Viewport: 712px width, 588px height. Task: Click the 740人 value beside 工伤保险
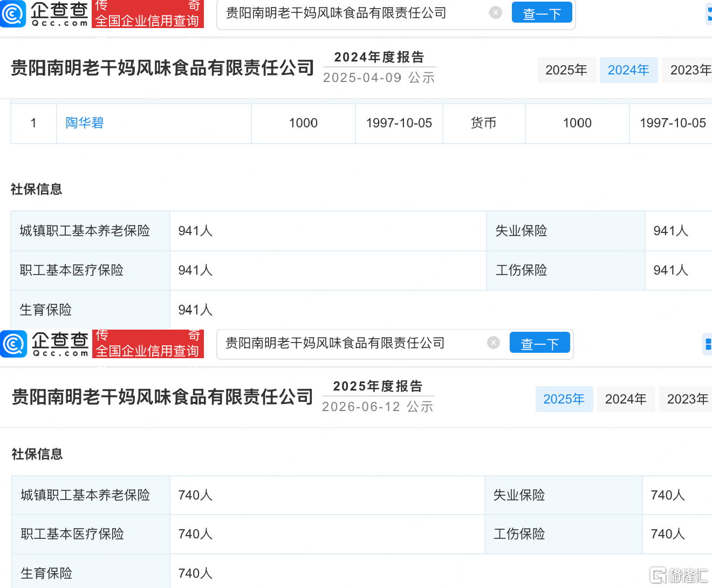coord(668,534)
